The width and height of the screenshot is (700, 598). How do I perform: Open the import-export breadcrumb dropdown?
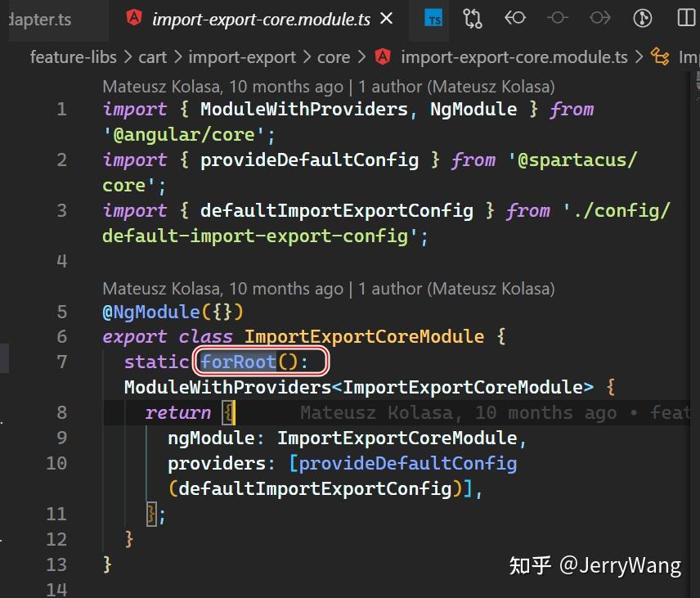click(x=242, y=57)
